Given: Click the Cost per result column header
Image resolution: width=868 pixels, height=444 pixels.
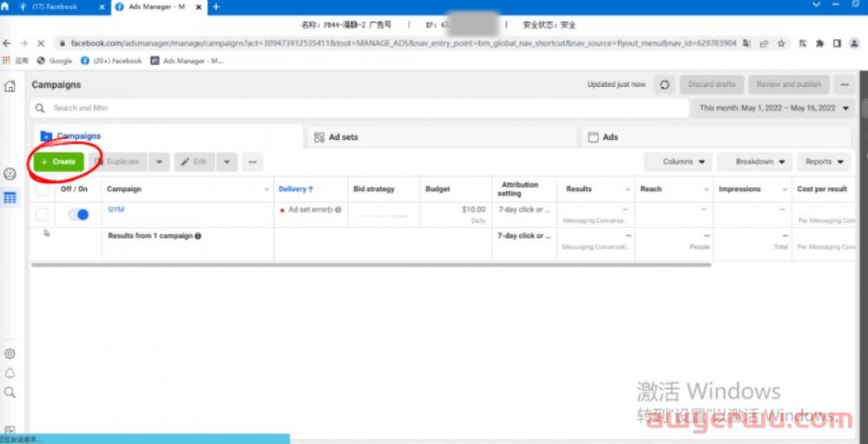Looking at the screenshot, I should pos(822,189).
